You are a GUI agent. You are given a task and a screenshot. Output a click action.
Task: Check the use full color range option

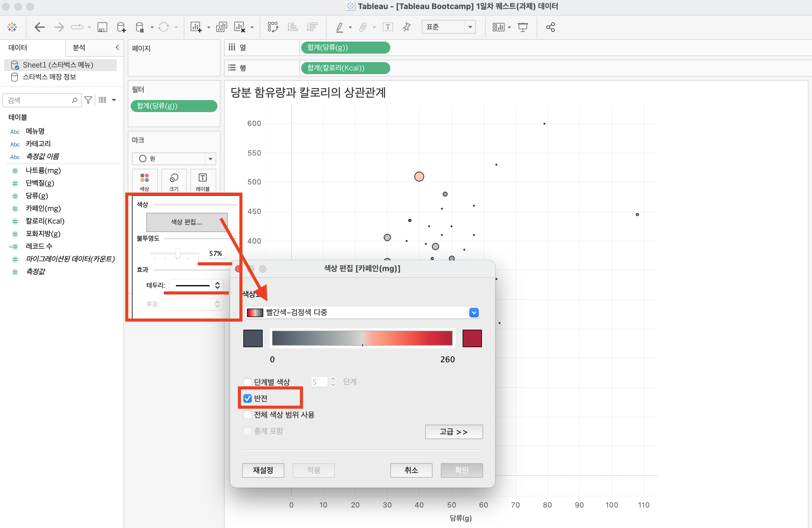[248, 414]
